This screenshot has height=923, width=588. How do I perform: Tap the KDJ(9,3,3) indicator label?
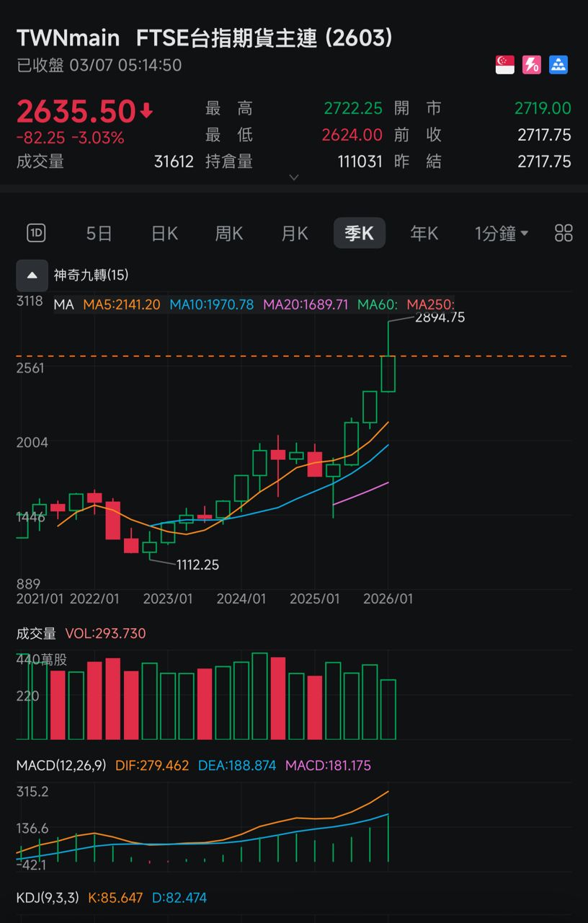48,898
